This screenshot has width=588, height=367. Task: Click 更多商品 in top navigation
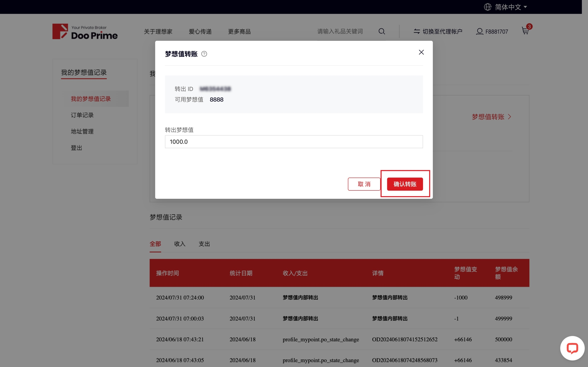point(239,32)
